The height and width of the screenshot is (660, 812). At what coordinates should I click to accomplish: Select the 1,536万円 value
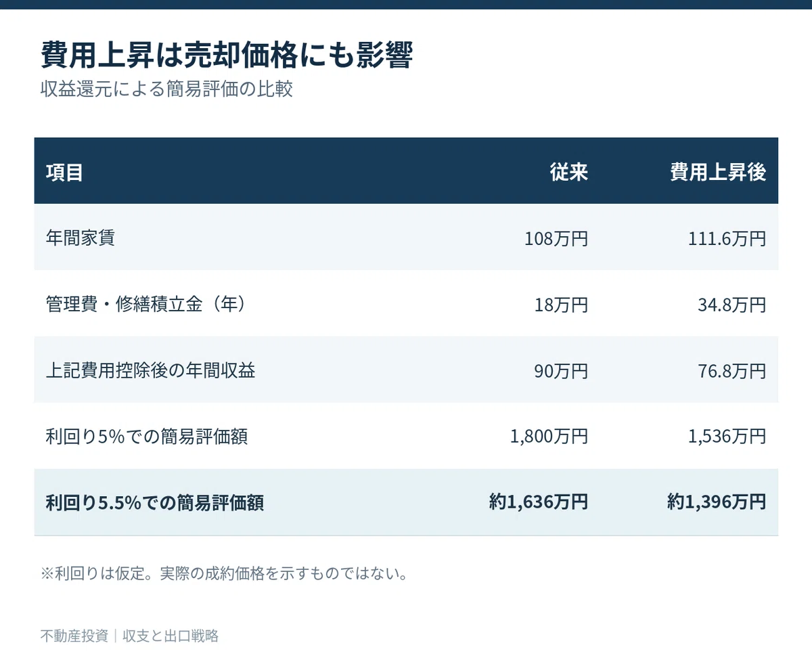727,437
